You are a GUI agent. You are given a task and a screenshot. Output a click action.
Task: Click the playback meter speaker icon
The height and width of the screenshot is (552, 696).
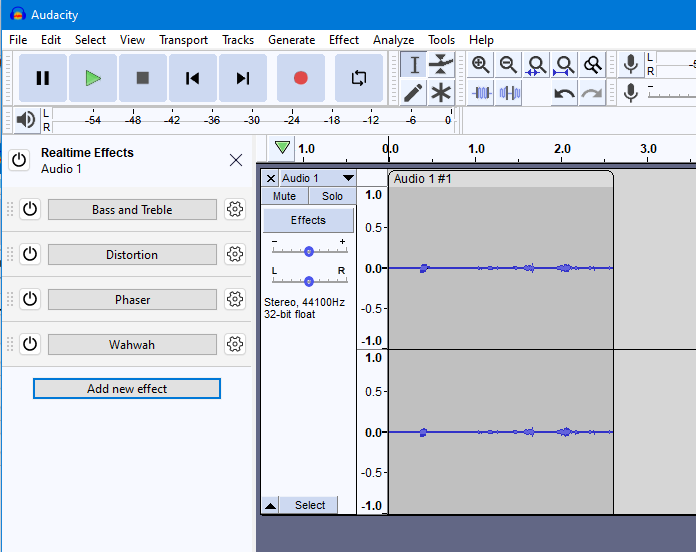pyautogui.click(x=26, y=120)
